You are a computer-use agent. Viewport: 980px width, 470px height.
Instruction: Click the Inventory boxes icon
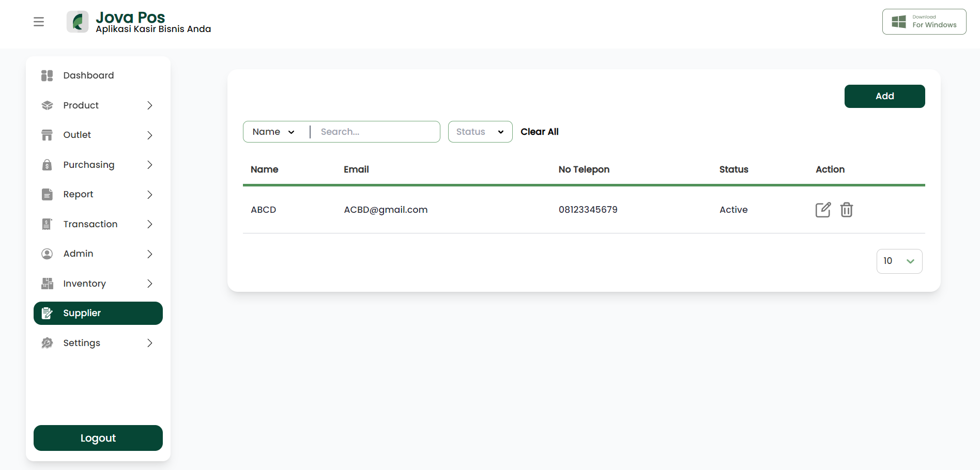[47, 284]
